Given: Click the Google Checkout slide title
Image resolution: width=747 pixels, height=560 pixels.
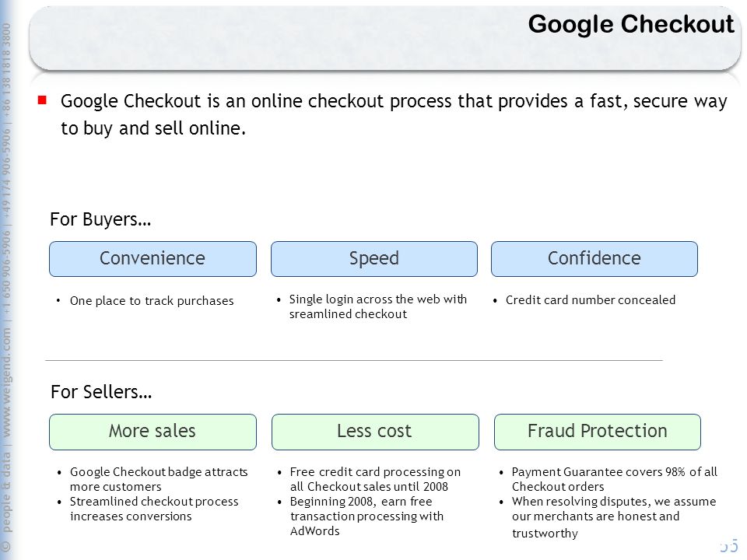Looking at the screenshot, I should 631,24.
